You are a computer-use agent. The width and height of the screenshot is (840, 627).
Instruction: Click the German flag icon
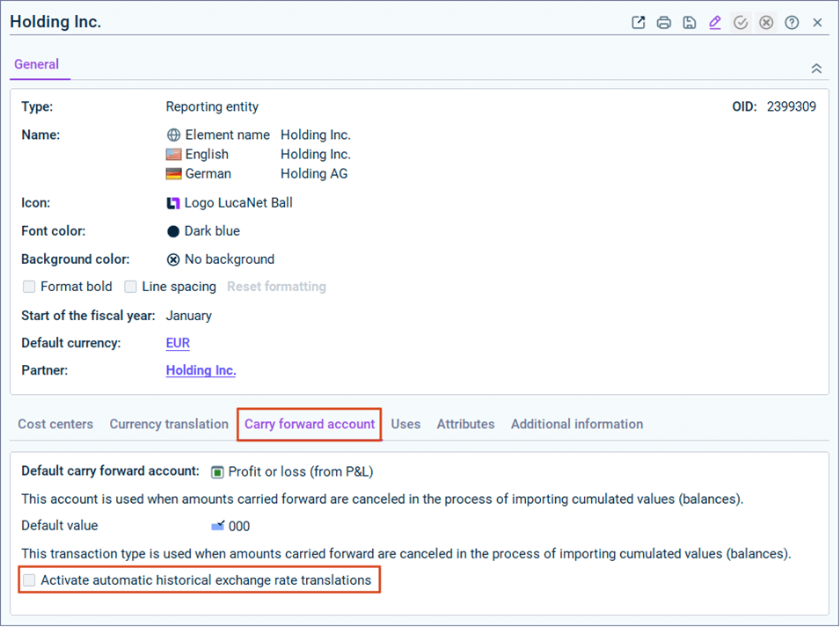click(x=173, y=173)
